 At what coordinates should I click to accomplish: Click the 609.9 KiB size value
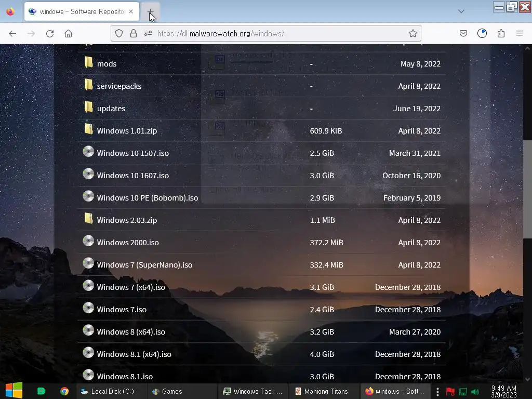pyautogui.click(x=326, y=131)
